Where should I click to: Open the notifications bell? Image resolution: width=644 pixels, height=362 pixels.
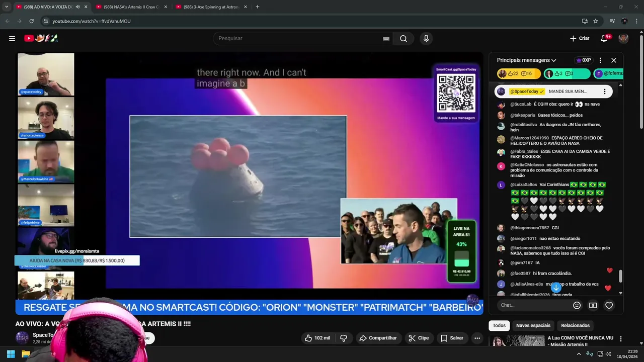605,38
